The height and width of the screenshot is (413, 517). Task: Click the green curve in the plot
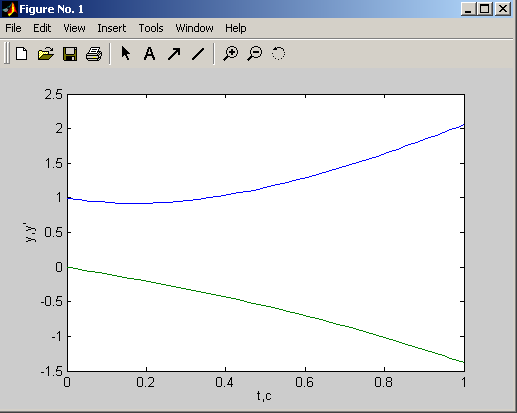[266, 307]
